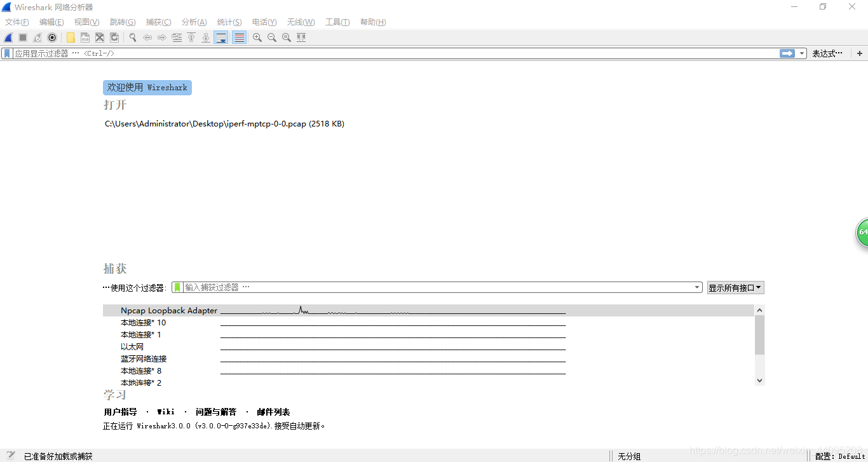Click the reload capture file icon
Screen dimensions: 868x462
[x=114, y=37]
